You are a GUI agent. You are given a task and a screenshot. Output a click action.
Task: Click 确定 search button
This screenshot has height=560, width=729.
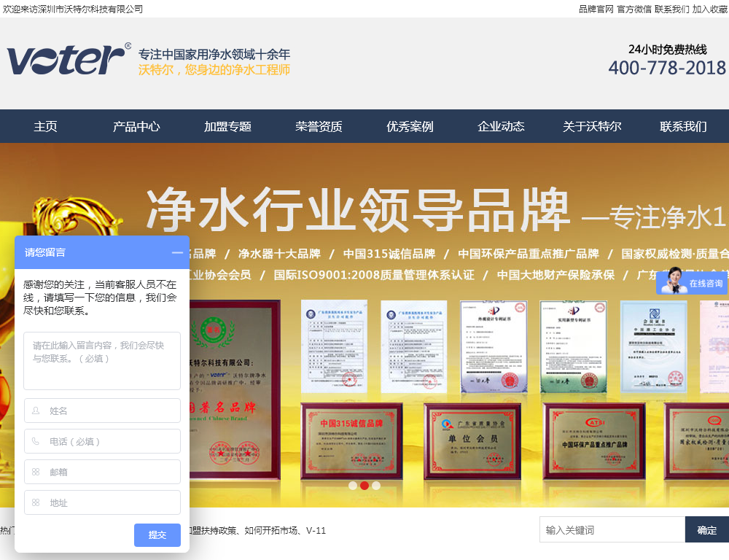pos(706,530)
